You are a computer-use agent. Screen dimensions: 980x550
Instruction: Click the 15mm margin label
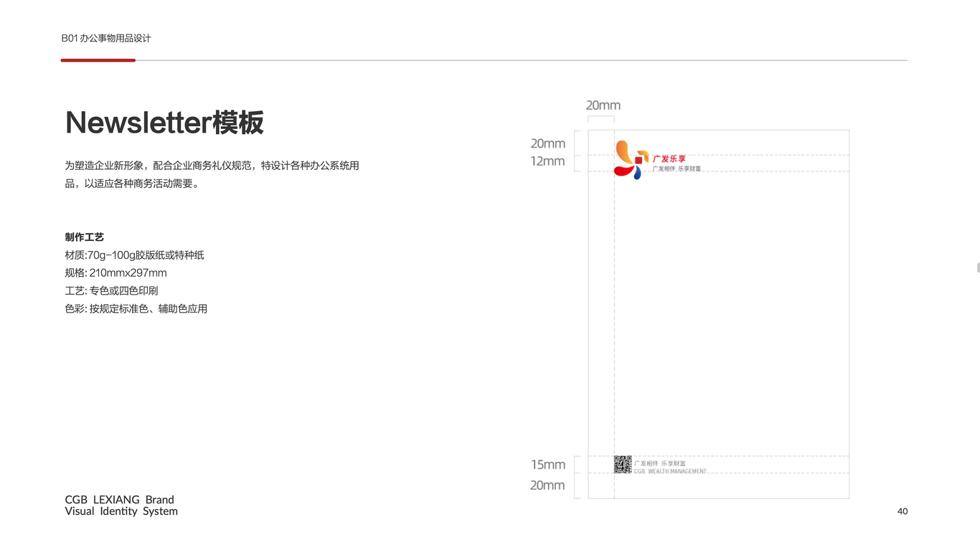click(x=548, y=465)
